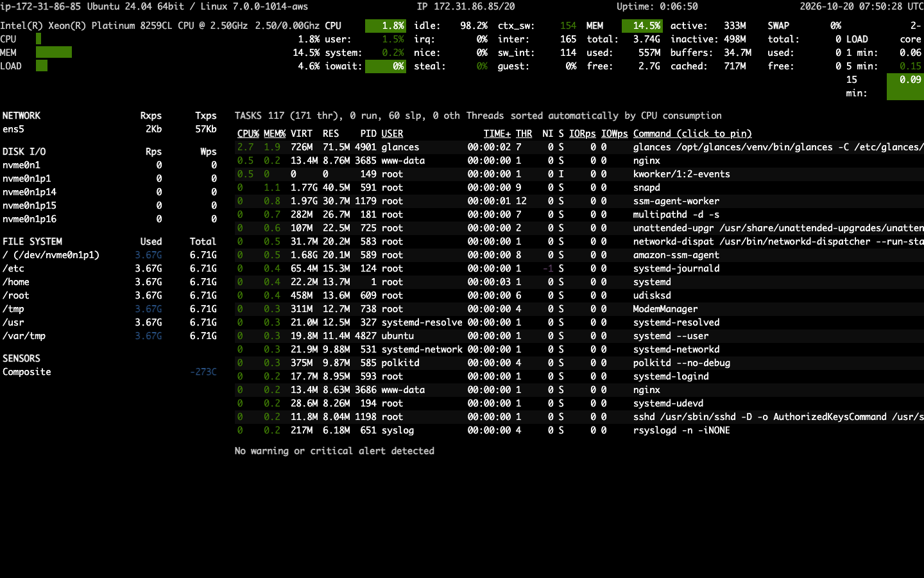924x578 pixels.
Task: Click the Composite sensor entry
Action: pos(26,372)
